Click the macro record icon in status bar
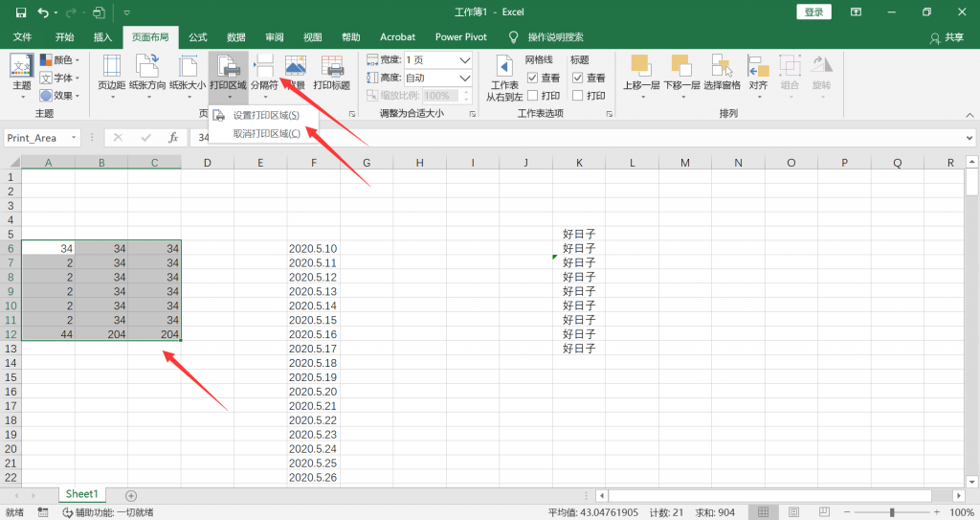This screenshot has height=520, width=980. [x=42, y=512]
